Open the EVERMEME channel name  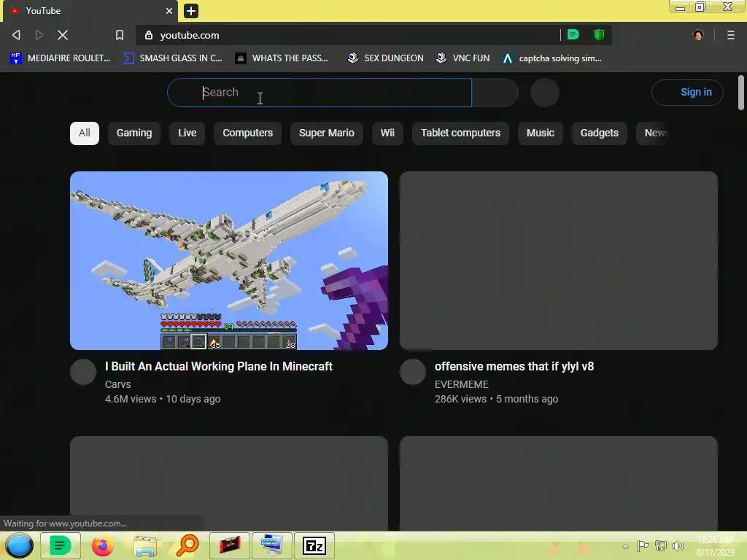pos(461,384)
